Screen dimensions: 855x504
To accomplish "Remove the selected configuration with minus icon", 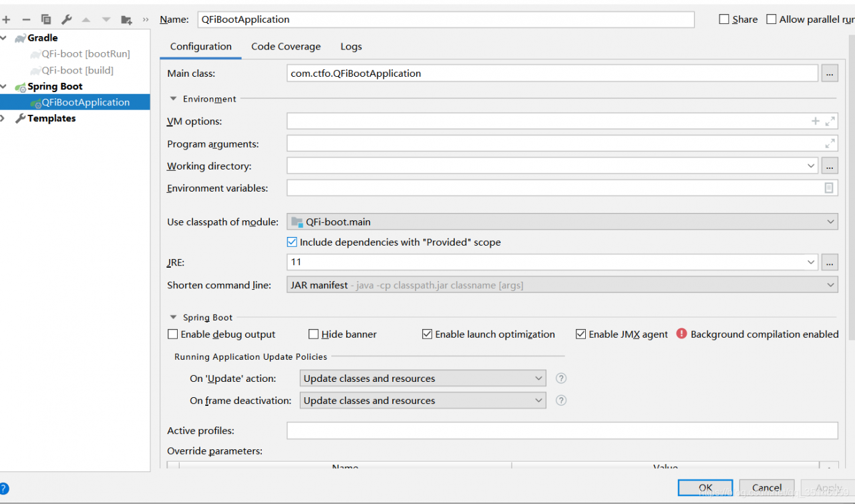I will (26, 19).
